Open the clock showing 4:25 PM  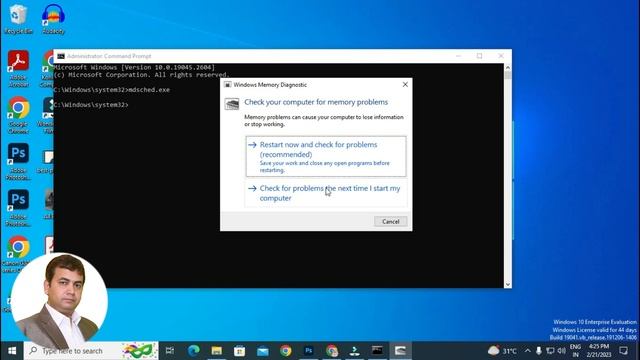click(599, 351)
